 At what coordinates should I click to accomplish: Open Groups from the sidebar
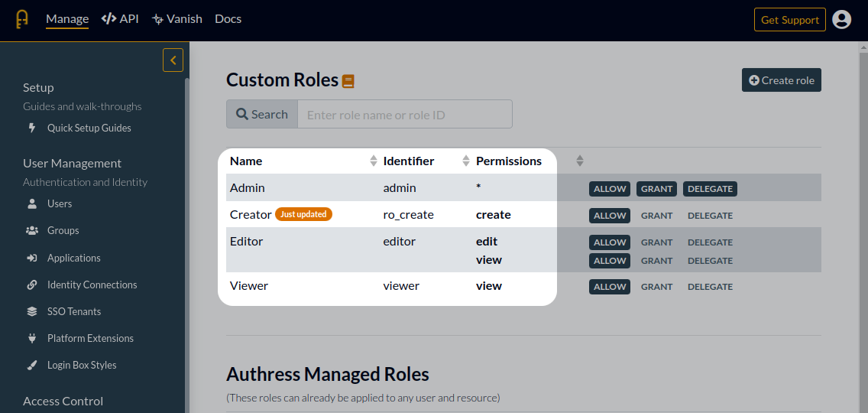click(x=63, y=230)
